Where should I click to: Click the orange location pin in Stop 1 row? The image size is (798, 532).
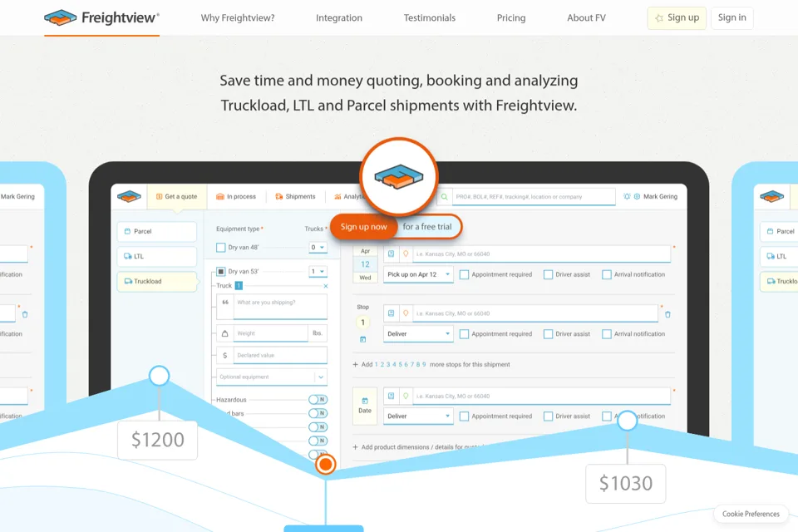406,313
